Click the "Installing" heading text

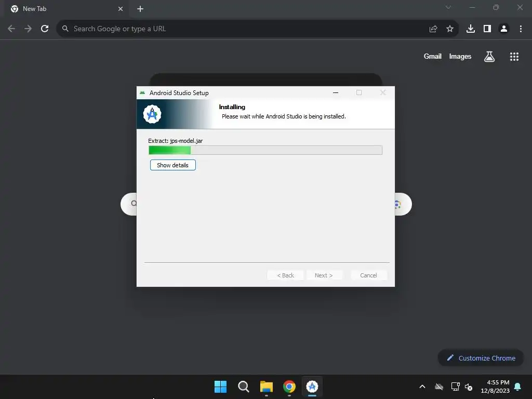point(232,107)
